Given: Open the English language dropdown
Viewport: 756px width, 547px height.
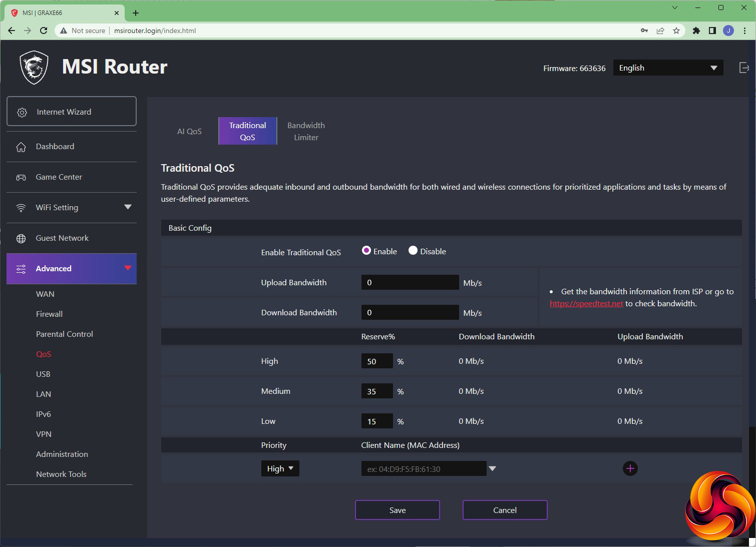Looking at the screenshot, I should click(668, 68).
